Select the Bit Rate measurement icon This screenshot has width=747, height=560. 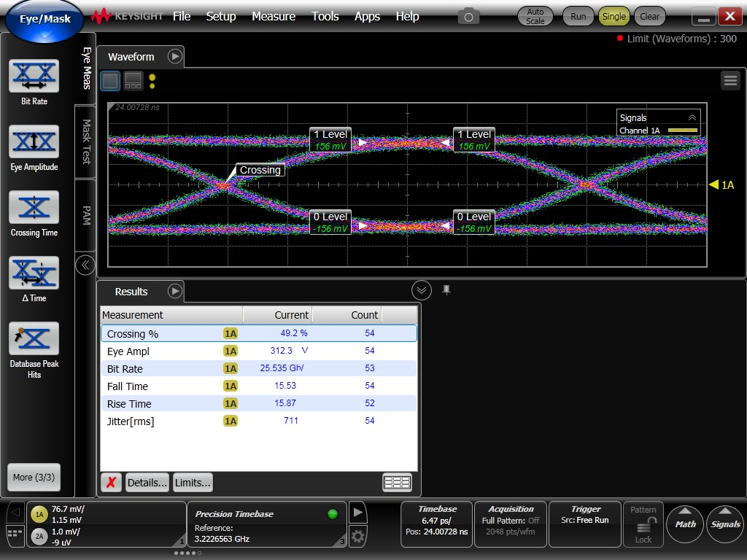pyautogui.click(x=34, y=77)
